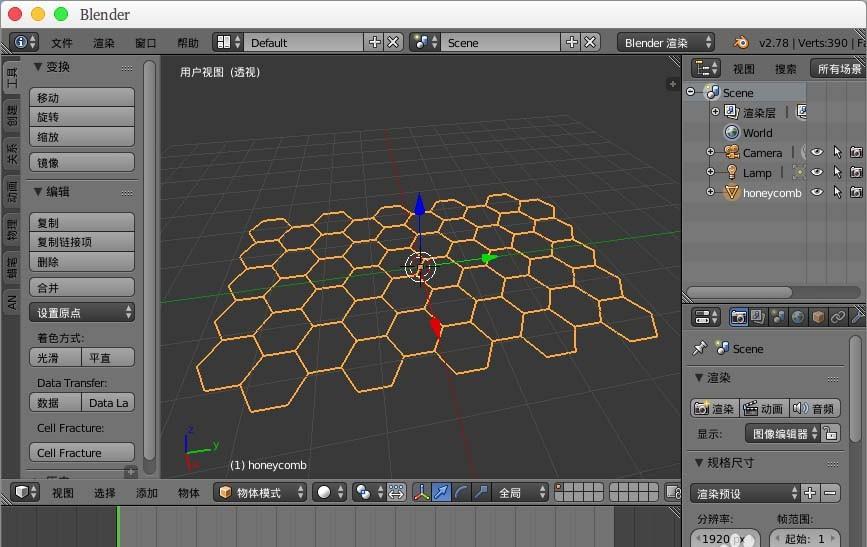Click the outliner horizontal scrollbar

[x=739, y=292]
